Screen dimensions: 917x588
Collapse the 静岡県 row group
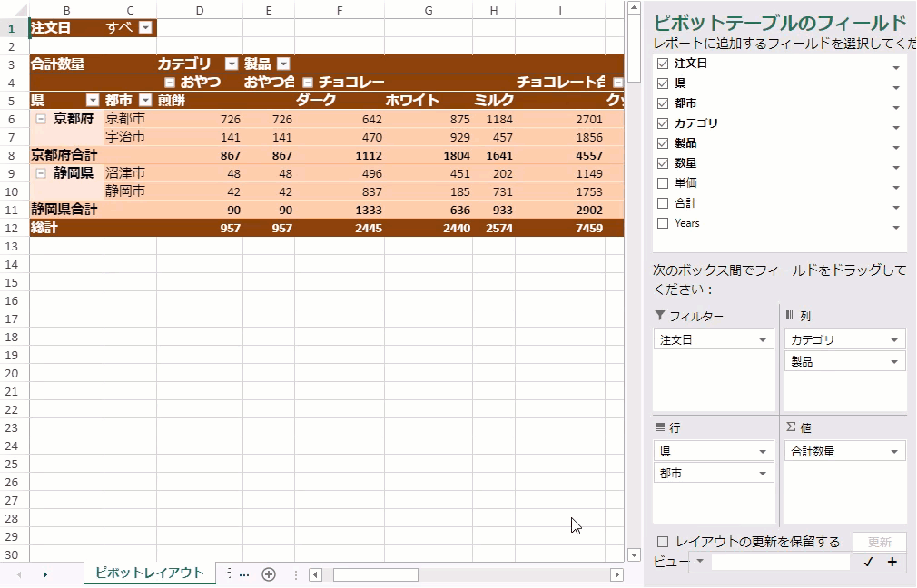point(40,173)
